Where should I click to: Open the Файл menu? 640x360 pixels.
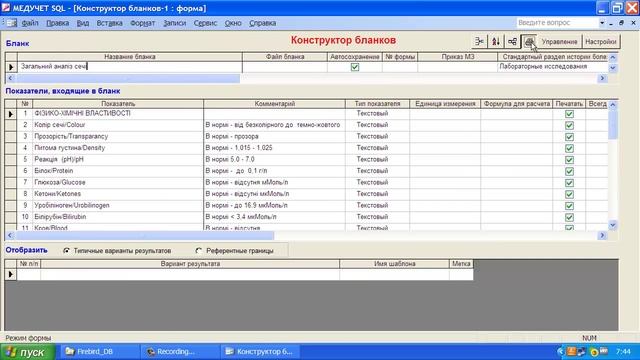tap(30, 23)
